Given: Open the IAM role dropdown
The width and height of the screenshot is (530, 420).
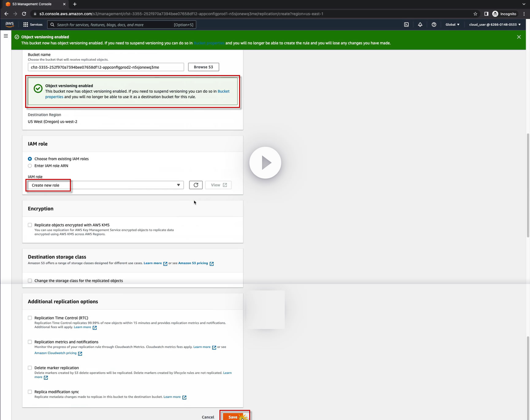Looking at the screenshot, I should click(x=106, y=185).
